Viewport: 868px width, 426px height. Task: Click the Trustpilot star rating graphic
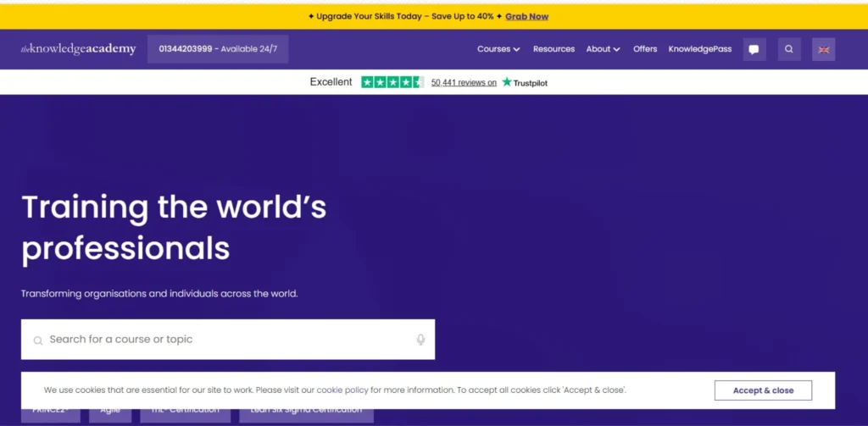pos(392,82)
